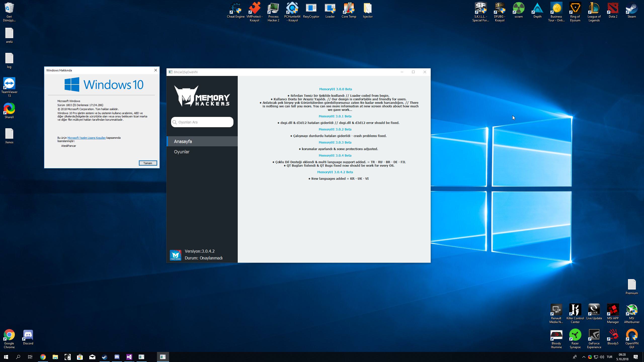Select the Killer Control Center icon
This screenshot has width=644, height=362.
coord(575,313)
